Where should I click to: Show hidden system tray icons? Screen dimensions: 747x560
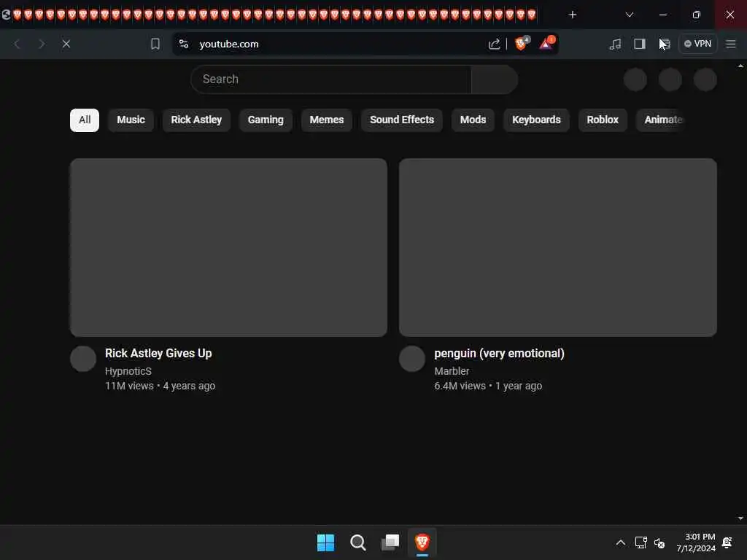[x=620, y=542]
